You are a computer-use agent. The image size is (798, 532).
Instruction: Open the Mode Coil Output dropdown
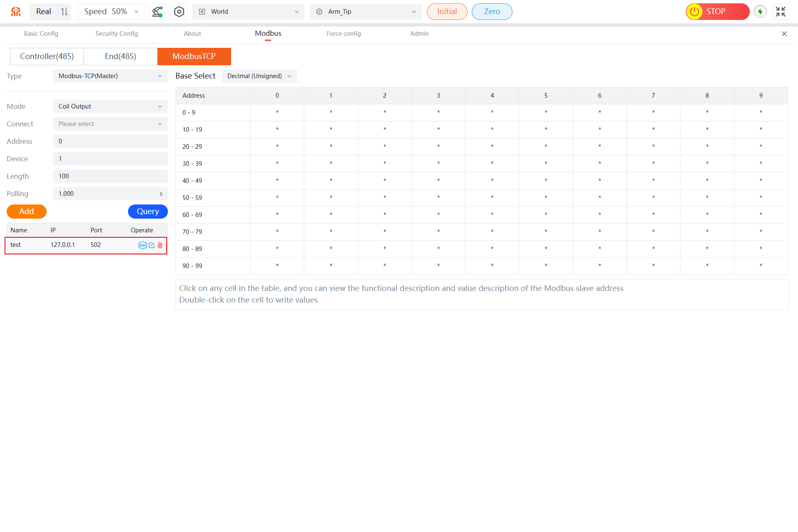(x=110, y=106)
